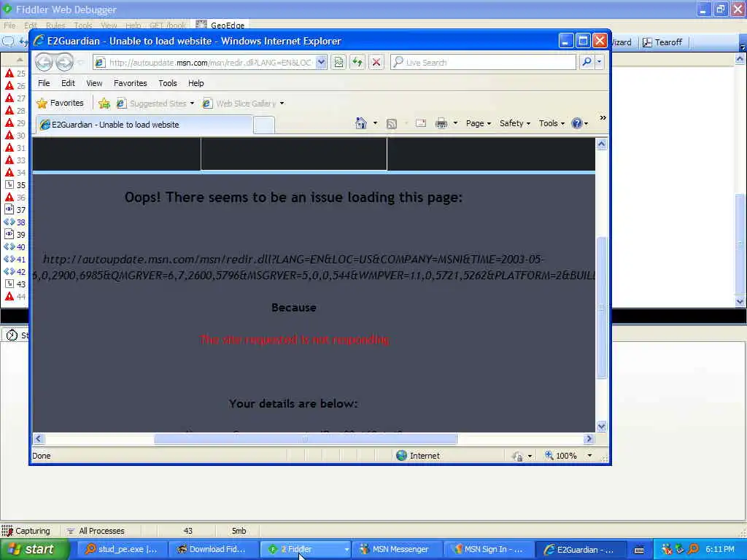This screenshot has width=747, height=560.
Task: Open a new blank IE tab
Action: click(x=264, y=125)
